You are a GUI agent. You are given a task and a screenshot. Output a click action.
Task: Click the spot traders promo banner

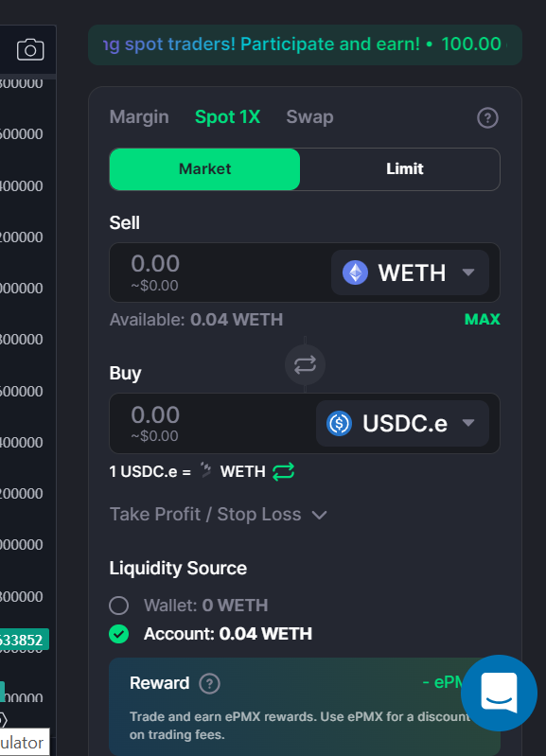click(x=305, y=44)
